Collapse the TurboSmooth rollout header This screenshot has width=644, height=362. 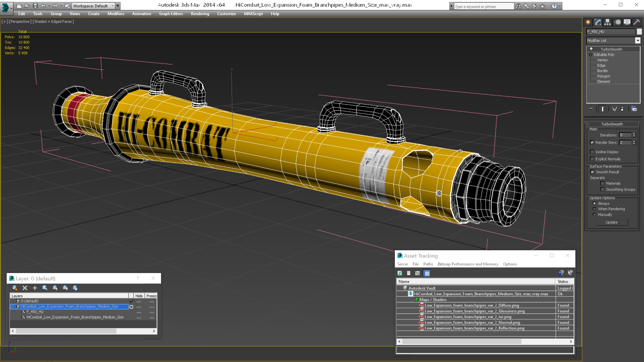pyautogui.click(x=612, y=124)
